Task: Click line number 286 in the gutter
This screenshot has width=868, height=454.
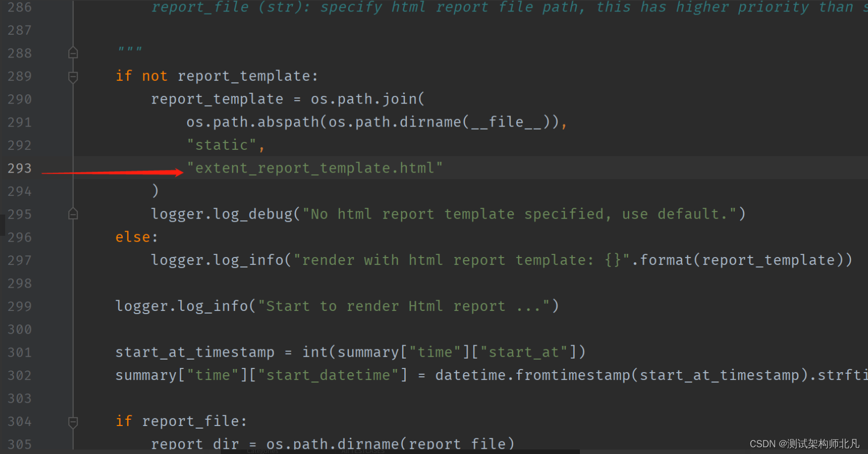Action: pyautogui.click(x=20, y=8)
